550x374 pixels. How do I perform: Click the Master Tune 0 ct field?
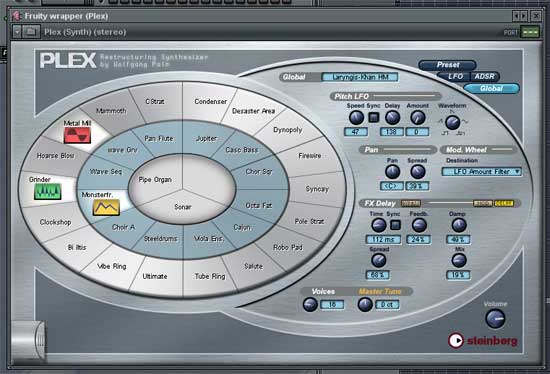(387, 305)
